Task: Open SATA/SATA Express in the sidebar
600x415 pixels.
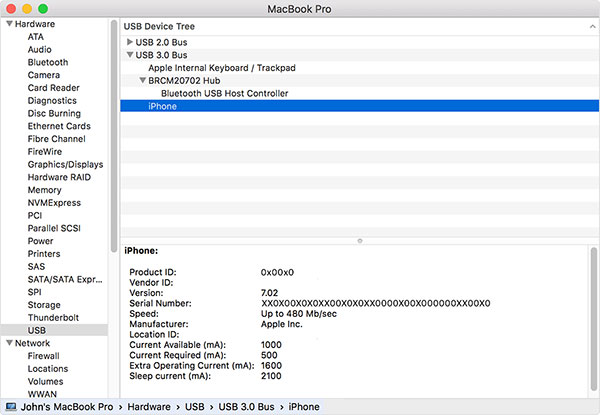Action: pos(65,279)
